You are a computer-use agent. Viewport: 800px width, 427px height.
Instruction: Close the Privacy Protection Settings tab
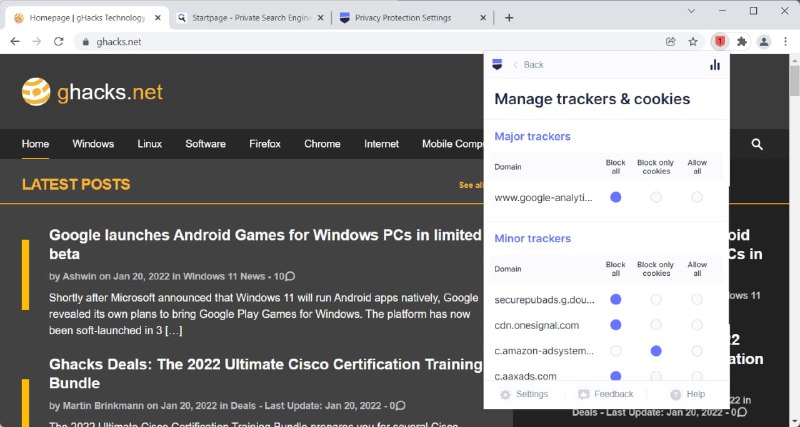click(483, 18)
